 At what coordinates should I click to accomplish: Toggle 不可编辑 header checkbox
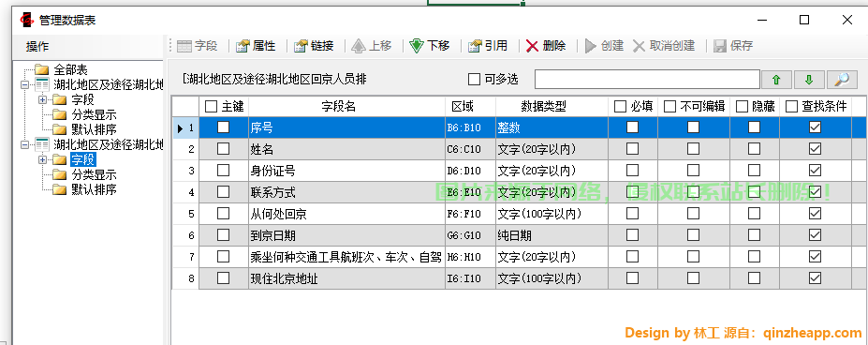tap(669, 107)
